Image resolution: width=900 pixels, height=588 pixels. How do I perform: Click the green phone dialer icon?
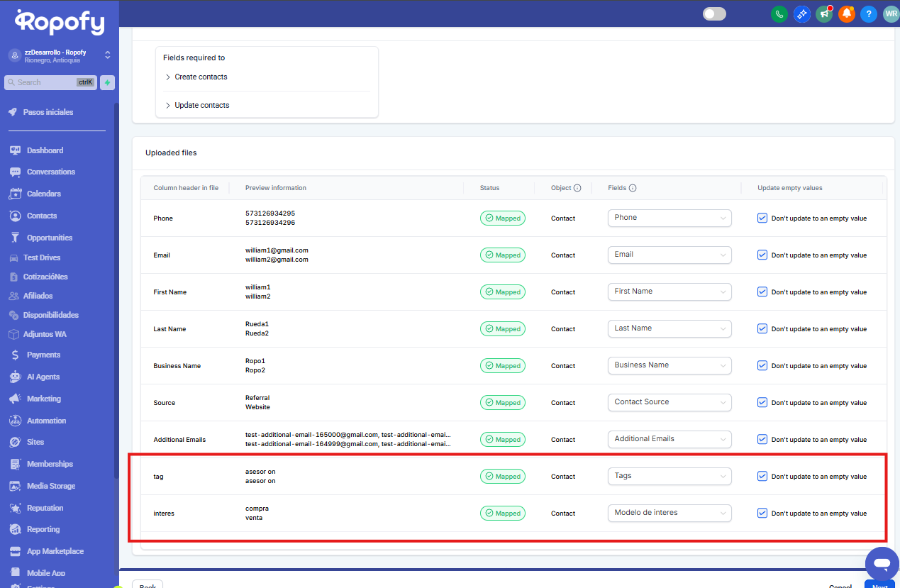coord(779,14)
